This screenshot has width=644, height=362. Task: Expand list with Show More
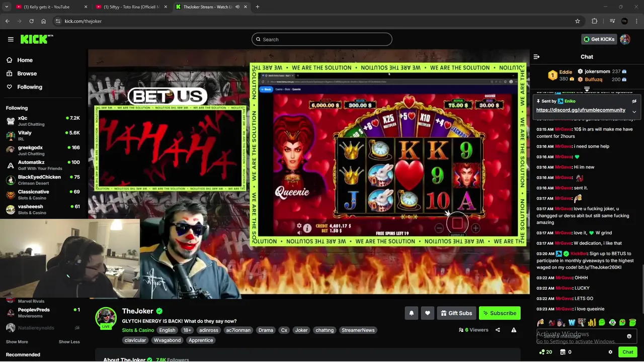[17, 342]
